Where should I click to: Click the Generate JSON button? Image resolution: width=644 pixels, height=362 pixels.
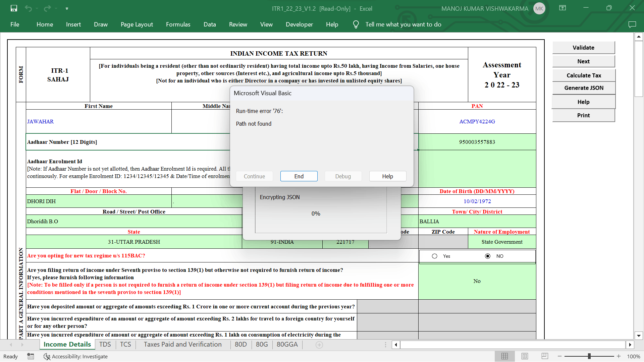pyautogui.click(x=584, y=88)
